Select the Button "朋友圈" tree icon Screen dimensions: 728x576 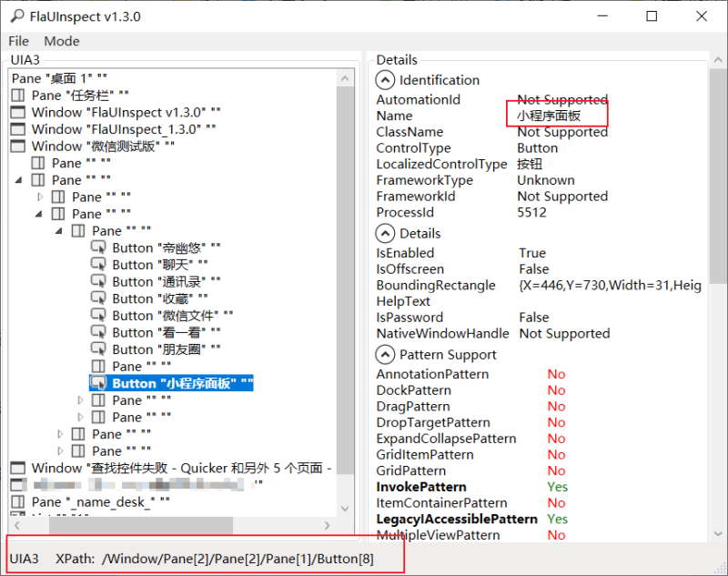98,349
